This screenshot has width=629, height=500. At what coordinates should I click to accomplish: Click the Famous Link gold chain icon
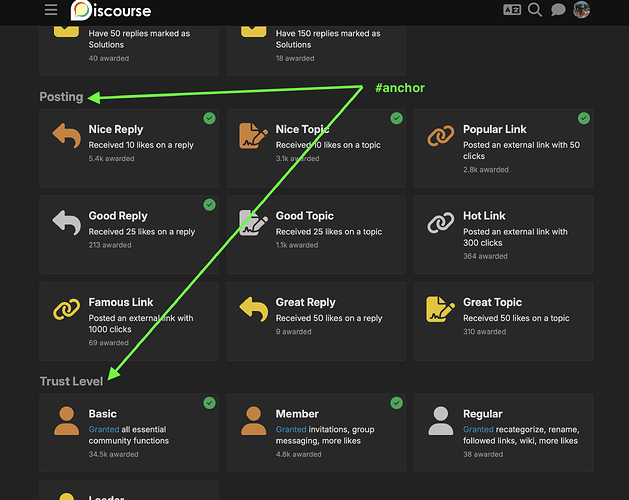point(67,309)
